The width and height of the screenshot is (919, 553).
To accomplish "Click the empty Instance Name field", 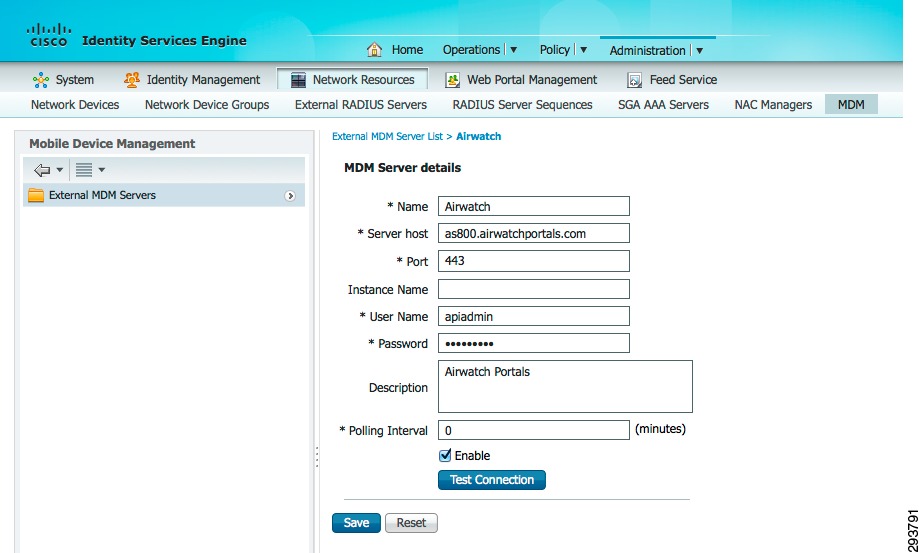I will click(x=534, y=289).
